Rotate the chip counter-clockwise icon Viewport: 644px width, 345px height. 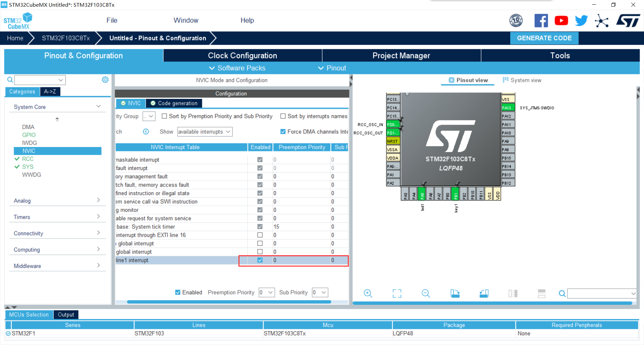point(484,293)
